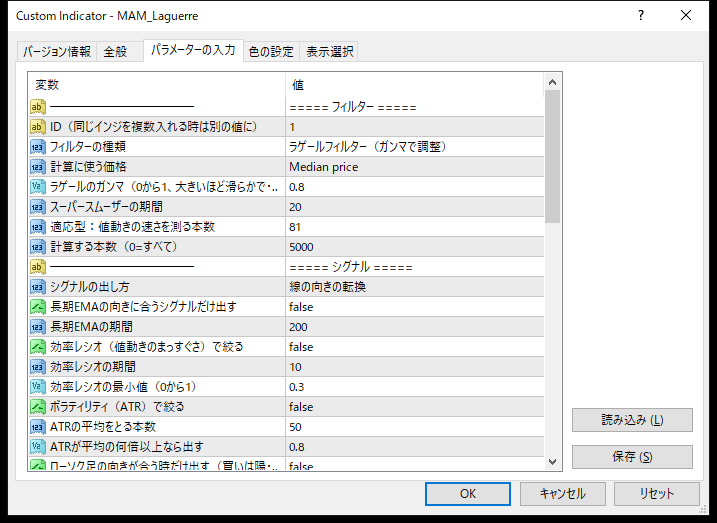The width and height of the screenshot is (717, 523).
Task: Edit the 効率レシオの最小値 value 0.3
Action: (415, 387)
